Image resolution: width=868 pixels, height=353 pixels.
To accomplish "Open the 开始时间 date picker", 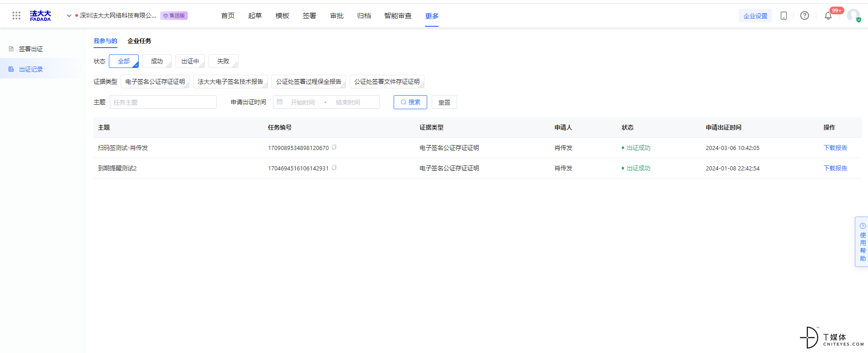I will click(302, 102).
